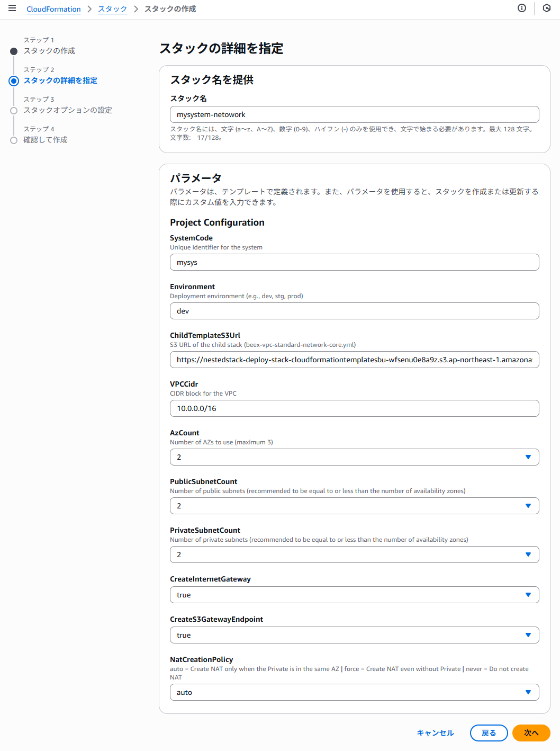Click 'CIDR block for the VPC' description
Image resolution: width=560 pixels, height=751 pixels.
(x=203, y=394)
